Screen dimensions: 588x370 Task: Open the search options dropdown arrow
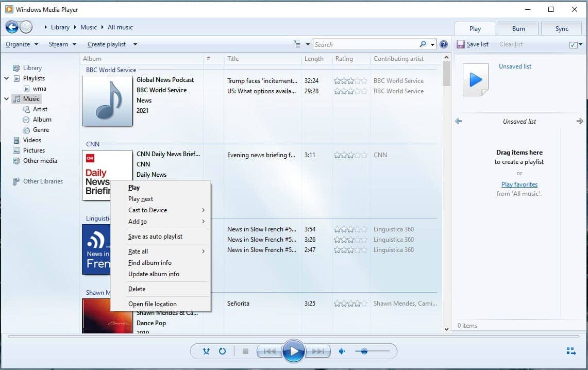coord(432,44)
